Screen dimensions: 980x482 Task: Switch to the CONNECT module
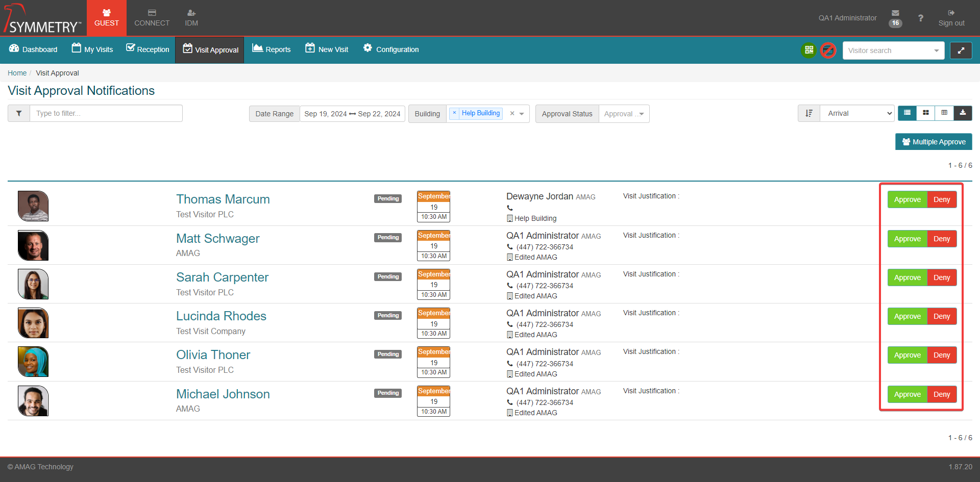(152, 18)
